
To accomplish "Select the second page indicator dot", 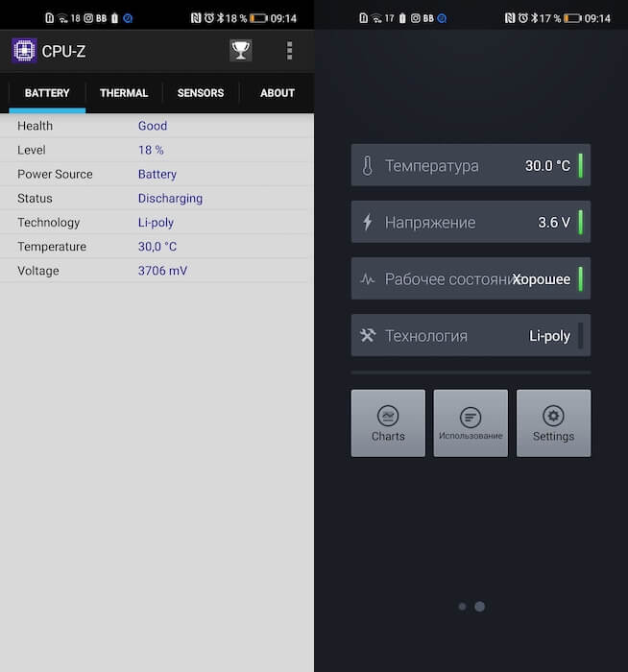I will point(480,607).
